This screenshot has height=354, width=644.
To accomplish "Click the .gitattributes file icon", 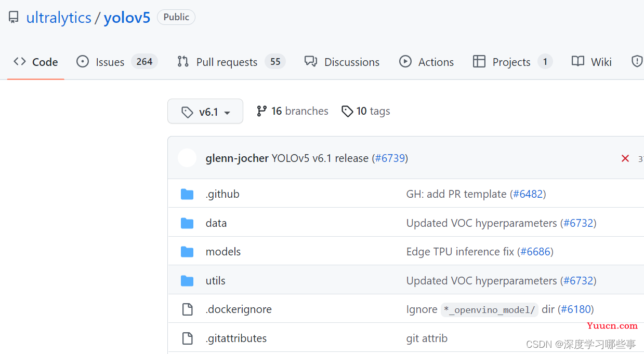I will [x=187, y=338].
